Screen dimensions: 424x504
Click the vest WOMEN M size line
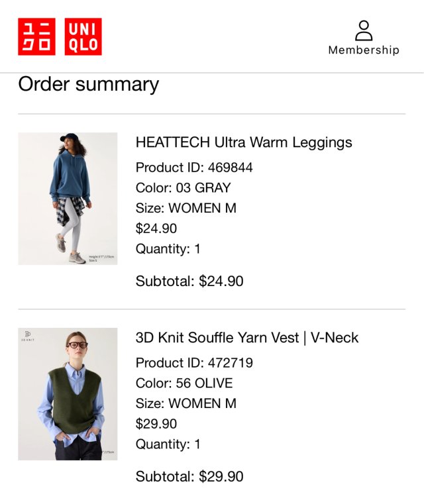pos(185,403)
